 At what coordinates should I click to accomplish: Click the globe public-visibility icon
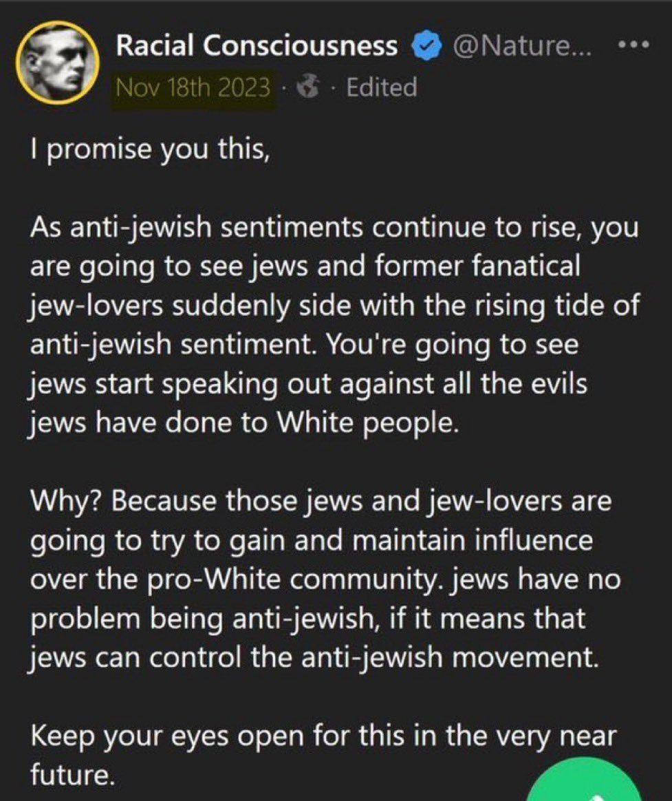(308, 87)
